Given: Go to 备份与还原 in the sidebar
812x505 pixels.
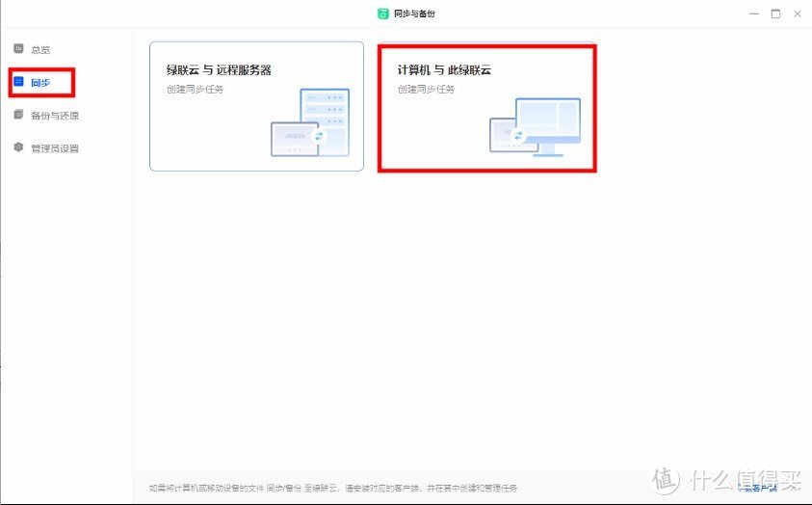Looking at the screenshot, I should click(x=55, y=116).
